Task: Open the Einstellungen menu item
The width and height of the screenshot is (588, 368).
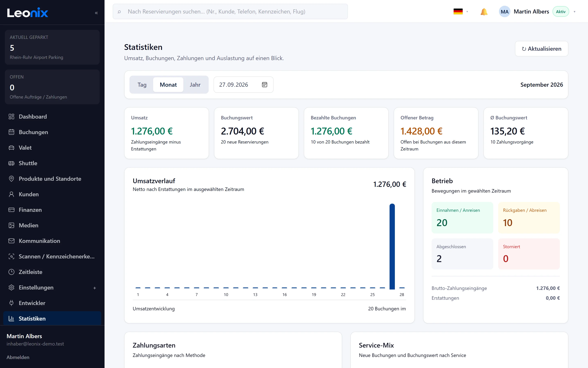Action: click(52, 287)
